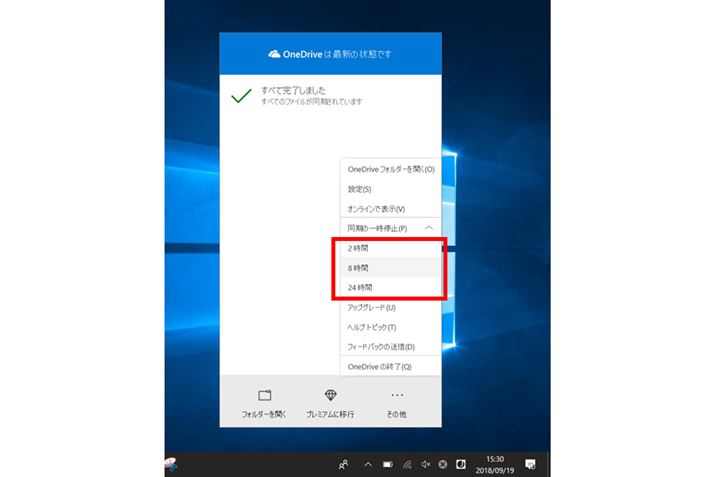
Task: Click the green checkmark sync status icon
Action: tap(241, 96)
